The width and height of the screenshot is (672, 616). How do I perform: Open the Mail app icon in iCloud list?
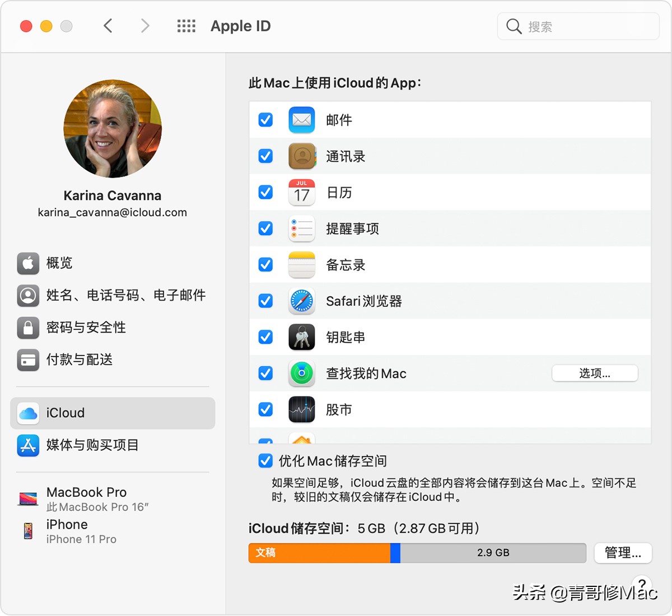coord(302,119)
